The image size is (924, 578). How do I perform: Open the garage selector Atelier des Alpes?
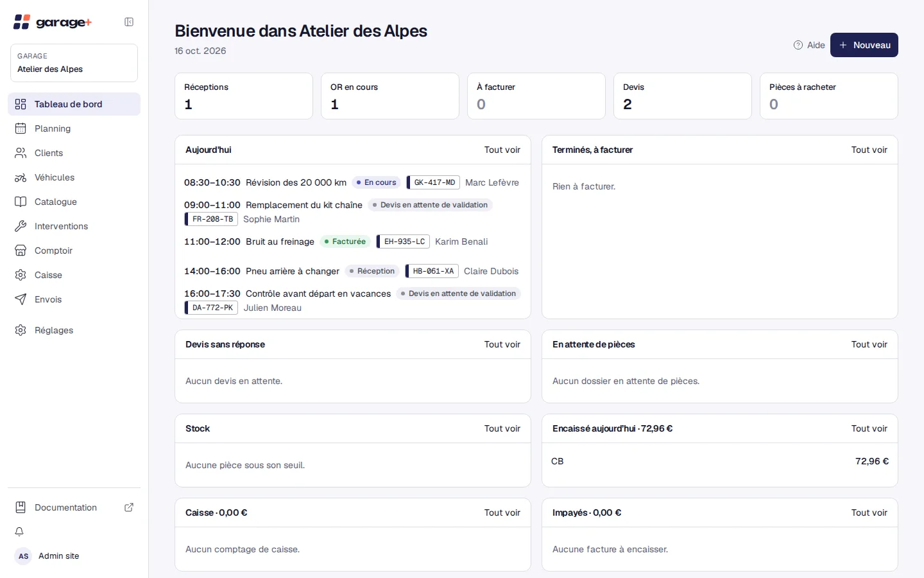(x=74, y=63)
